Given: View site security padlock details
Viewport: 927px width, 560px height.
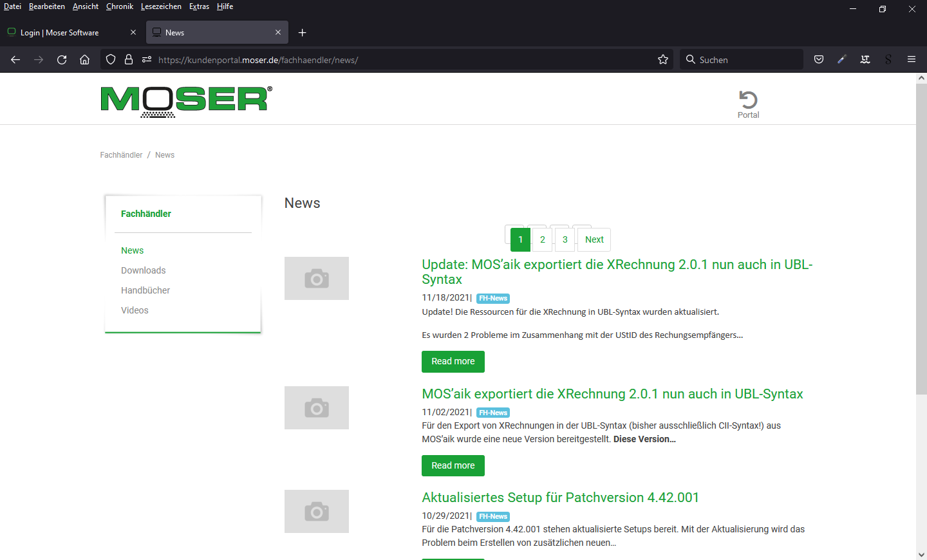Looking at the screenshot, I should [129, 60].
